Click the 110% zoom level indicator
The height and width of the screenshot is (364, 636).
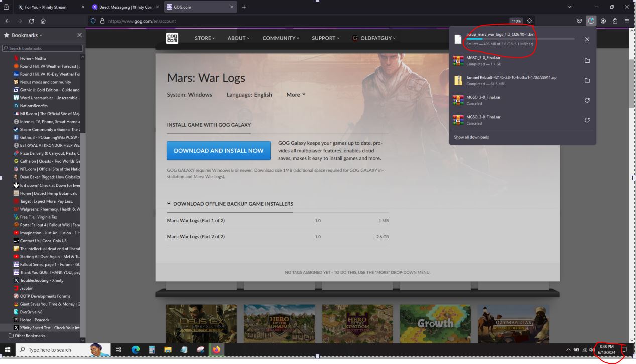[516, 21]
